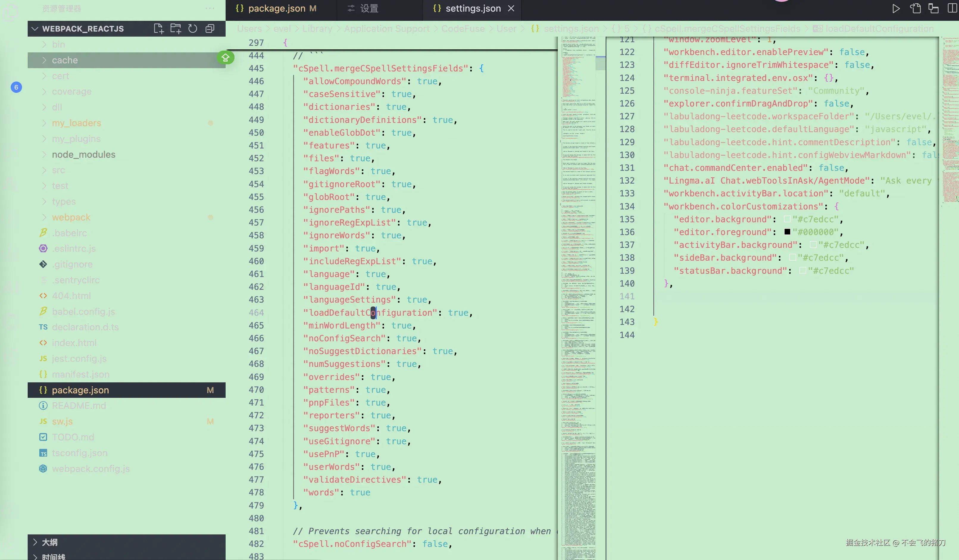Expand the node_modules folder
959x560 pixels.
point(83,154)
